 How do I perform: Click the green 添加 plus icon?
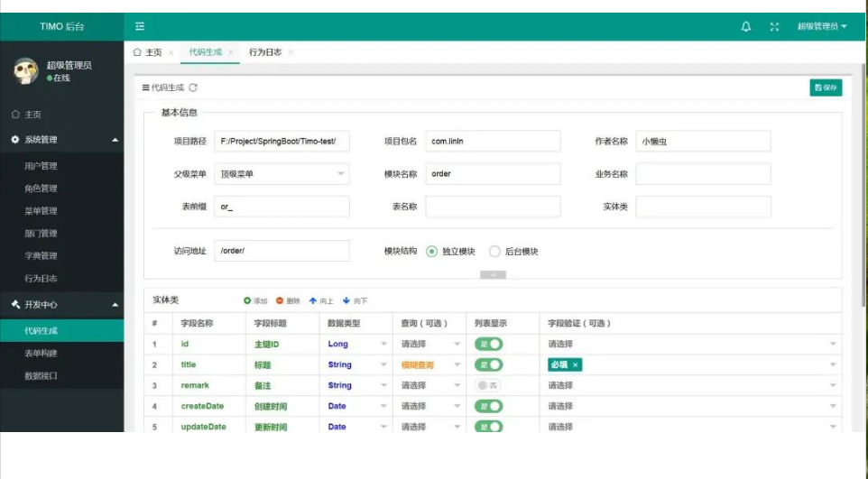pos(247,300)
